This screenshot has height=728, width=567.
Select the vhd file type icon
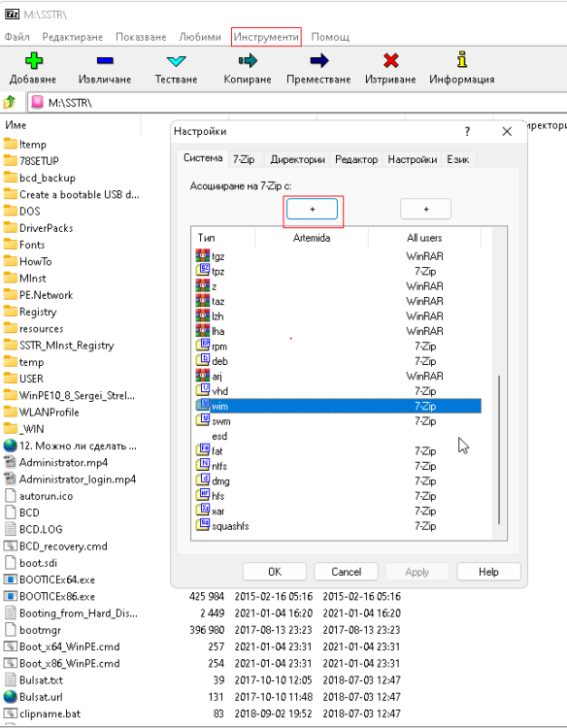[x=203, y=390]
